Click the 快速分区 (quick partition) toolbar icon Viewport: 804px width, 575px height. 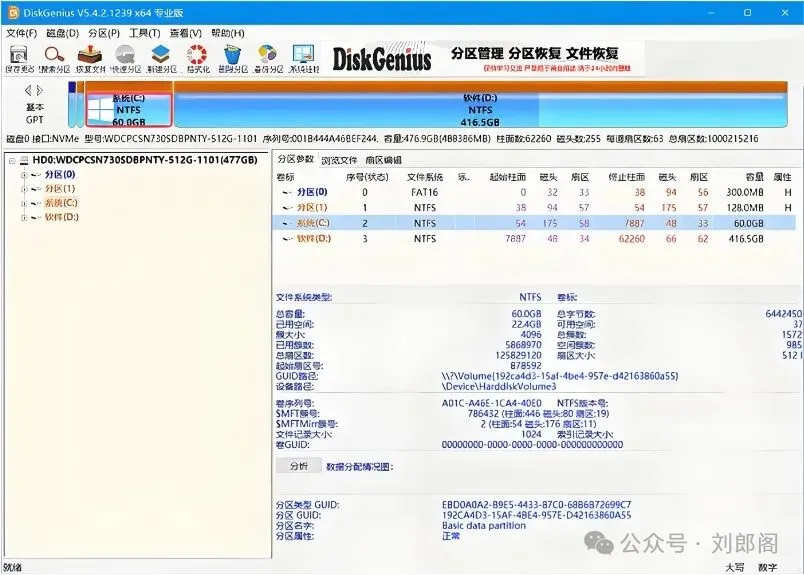pos(125,54)
